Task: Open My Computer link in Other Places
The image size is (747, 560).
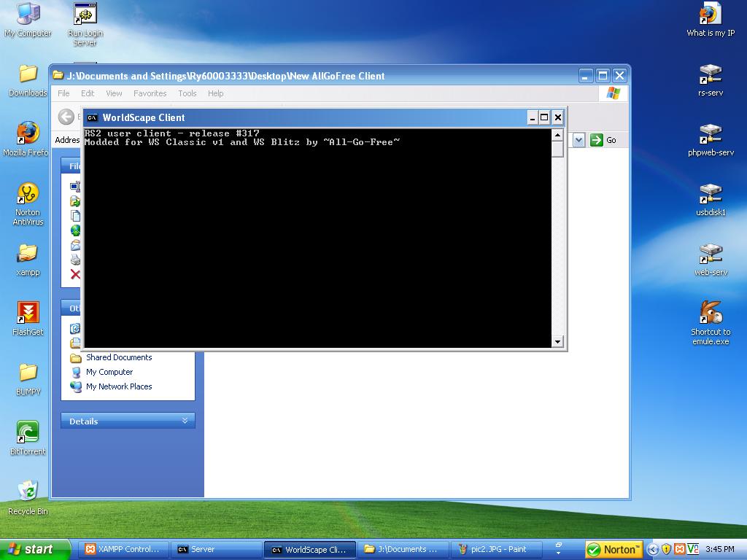Action: (109, 372)
